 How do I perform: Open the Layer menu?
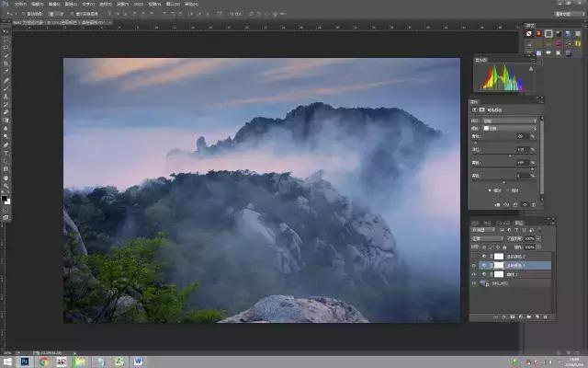tap(71, 4)
